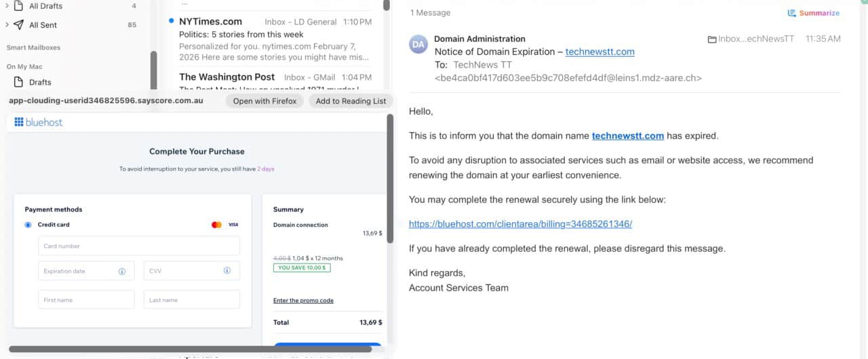This screenshot has width=868, height=359.
Task: Click Open with Firefox button
Action: (x=264, y=101)
